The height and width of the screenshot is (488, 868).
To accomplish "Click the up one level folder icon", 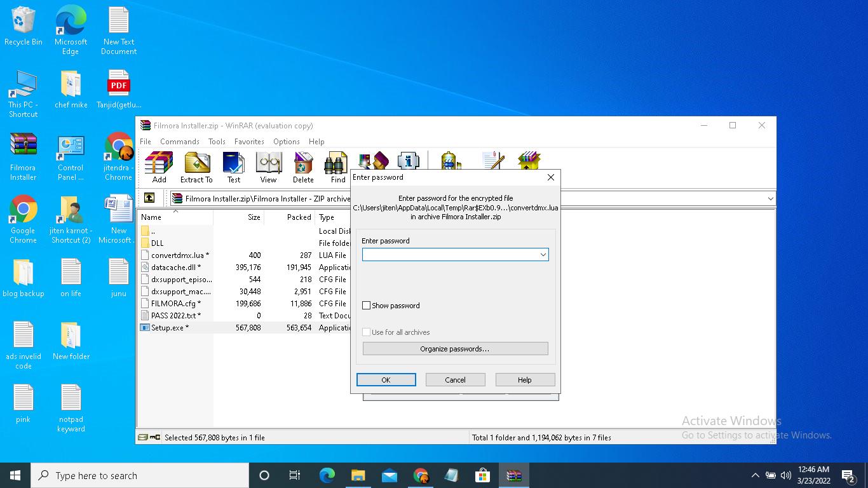I will 149,198.
